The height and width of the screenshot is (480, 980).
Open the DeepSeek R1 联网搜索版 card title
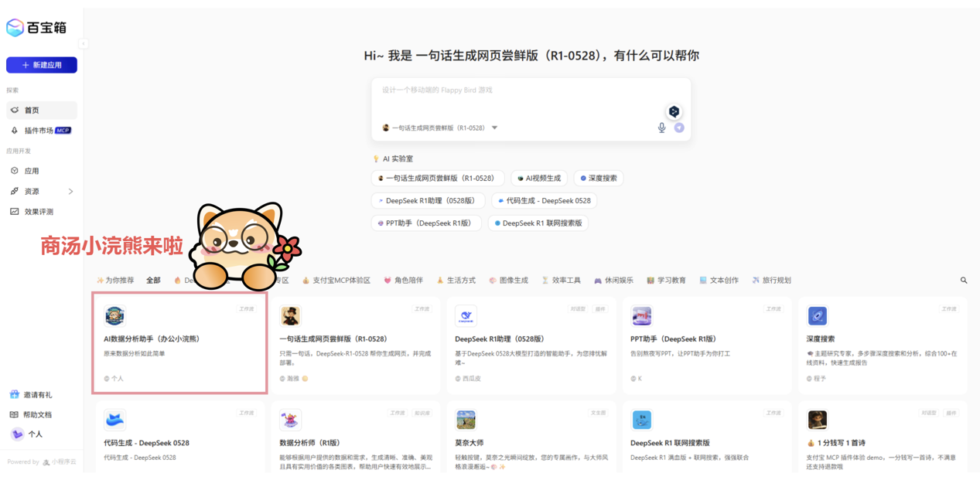click(670, 443)
